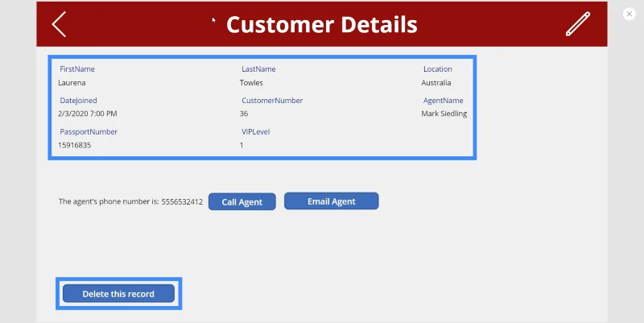The width and height of the screenshot is (644, 323).
Task: Click the DateJoined field label
Action: click(78, 100)
